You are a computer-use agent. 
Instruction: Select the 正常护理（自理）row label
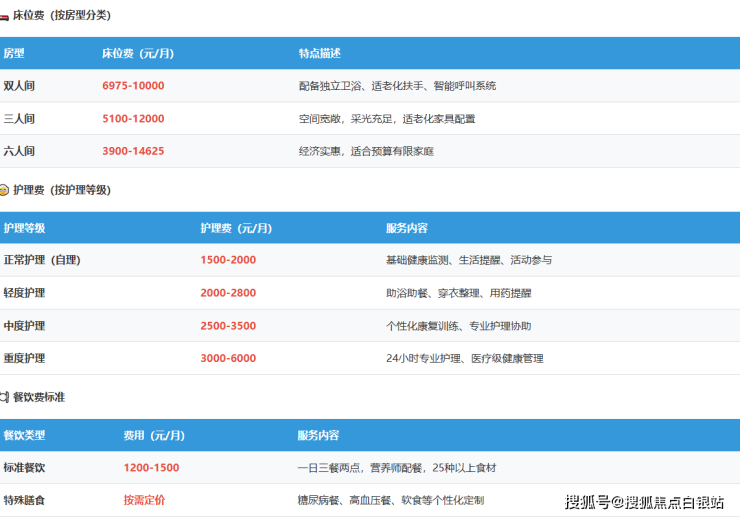point(41,260)
